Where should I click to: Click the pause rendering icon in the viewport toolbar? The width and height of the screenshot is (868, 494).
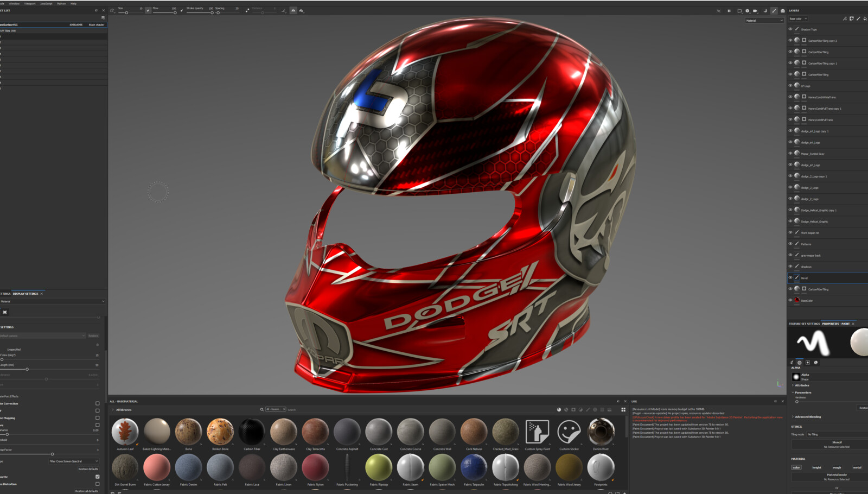pyautogui.click(x=729, y=11)
